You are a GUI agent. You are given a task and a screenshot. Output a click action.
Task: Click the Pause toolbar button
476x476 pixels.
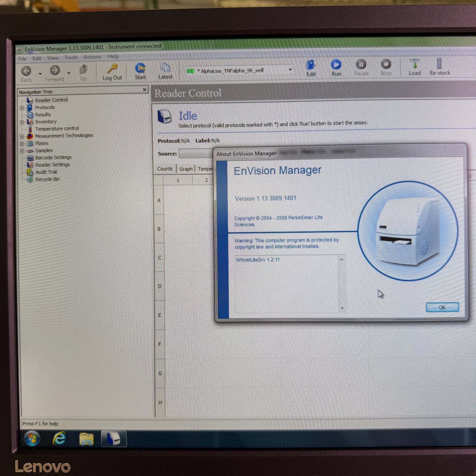pos(361,64)
